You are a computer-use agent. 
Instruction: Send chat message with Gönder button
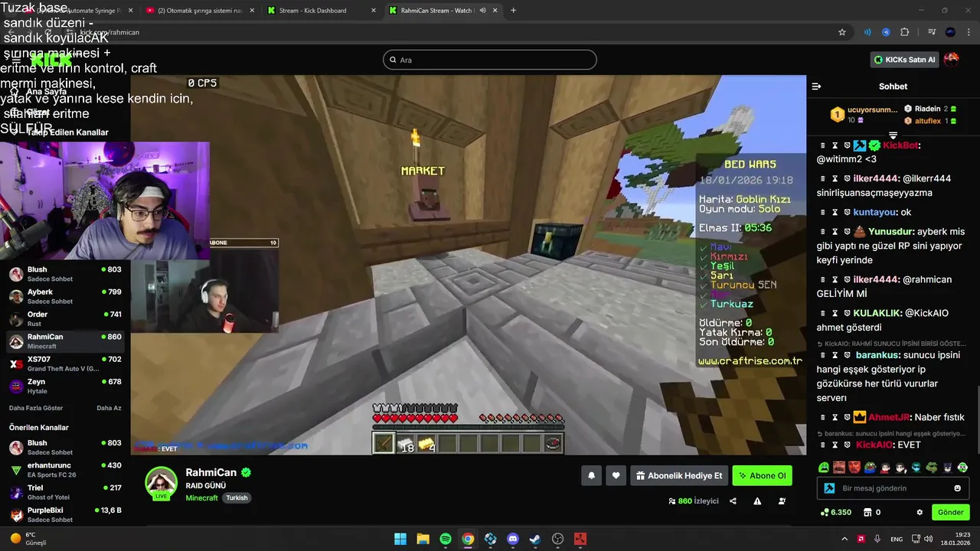click(950, 513)
